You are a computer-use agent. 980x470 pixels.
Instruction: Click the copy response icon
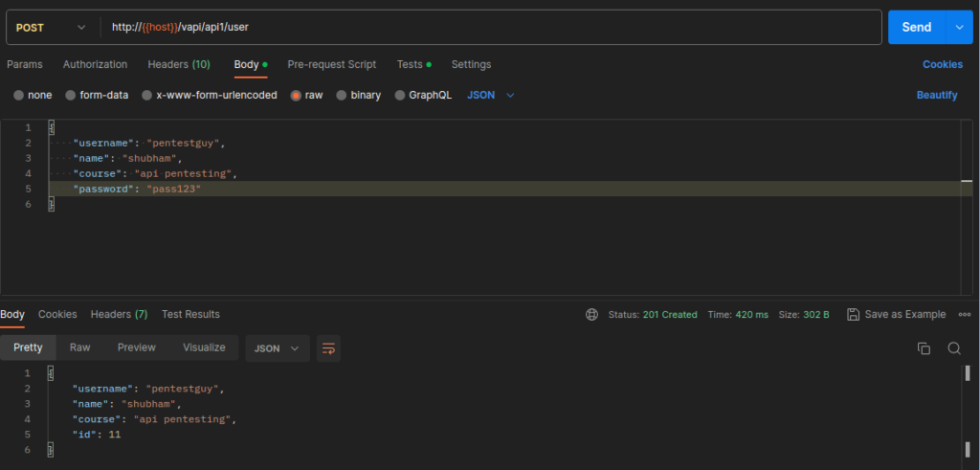924,348
